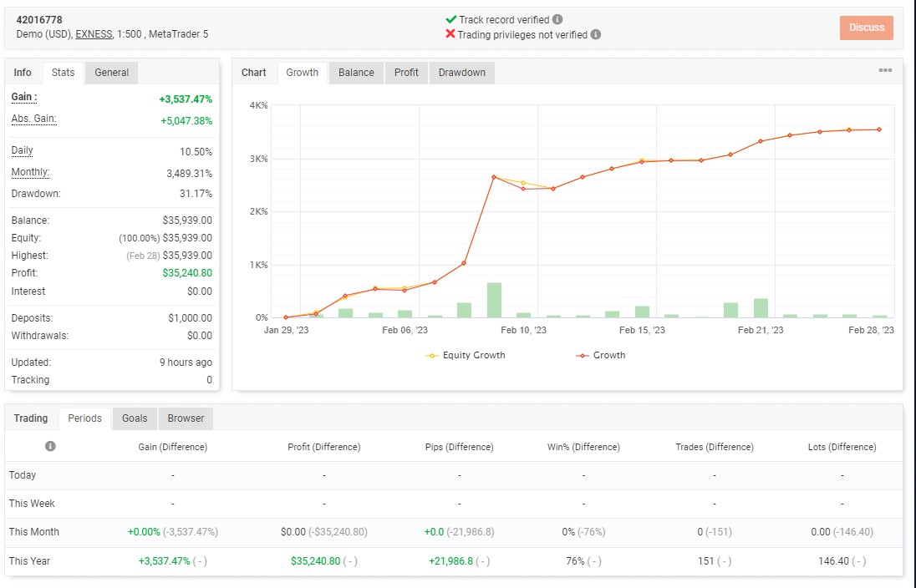Viewport: 916px width, 588px height.
Task: Select the Browser tab
Action: [x=186, y=418]
